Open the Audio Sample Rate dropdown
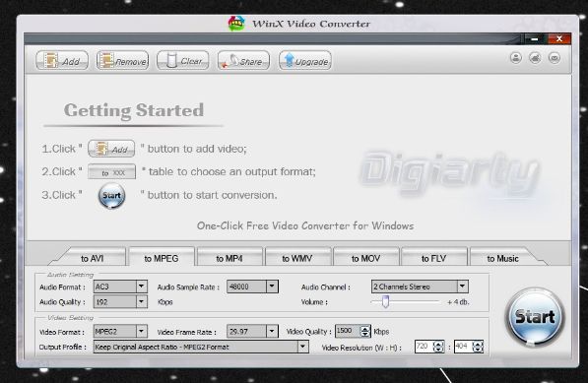The height and width of the screenshot is (383, 588). (252, 287)
